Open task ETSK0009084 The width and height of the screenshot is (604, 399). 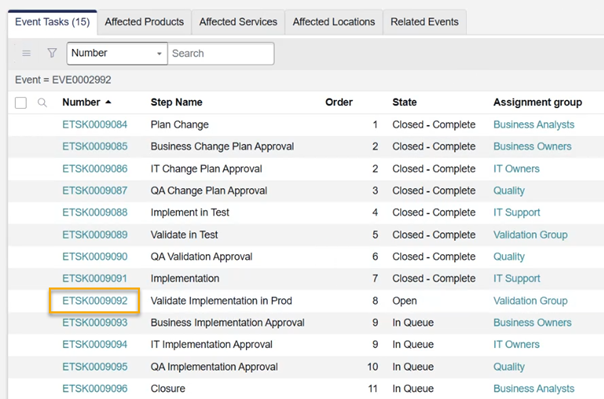coord(95,124)
